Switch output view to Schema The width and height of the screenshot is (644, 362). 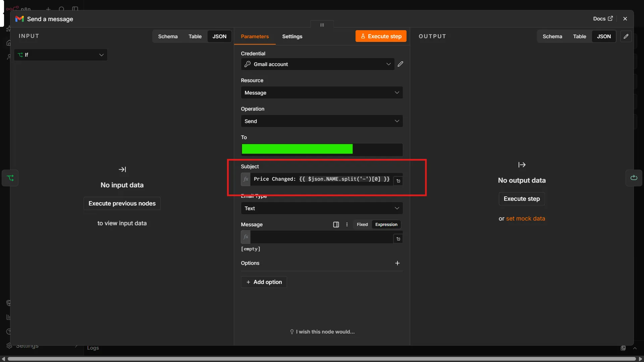[x=552, y=36]
